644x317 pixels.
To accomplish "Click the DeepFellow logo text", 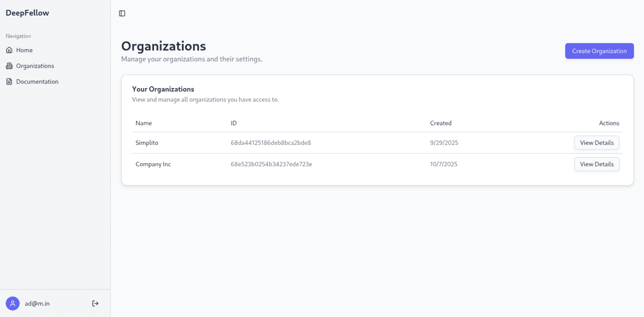I will pos(27,13).
